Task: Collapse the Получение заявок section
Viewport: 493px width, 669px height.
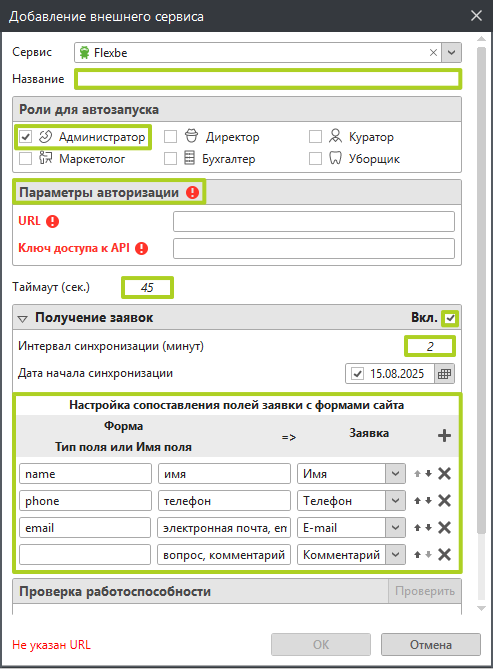Action: tap(23, 318)
